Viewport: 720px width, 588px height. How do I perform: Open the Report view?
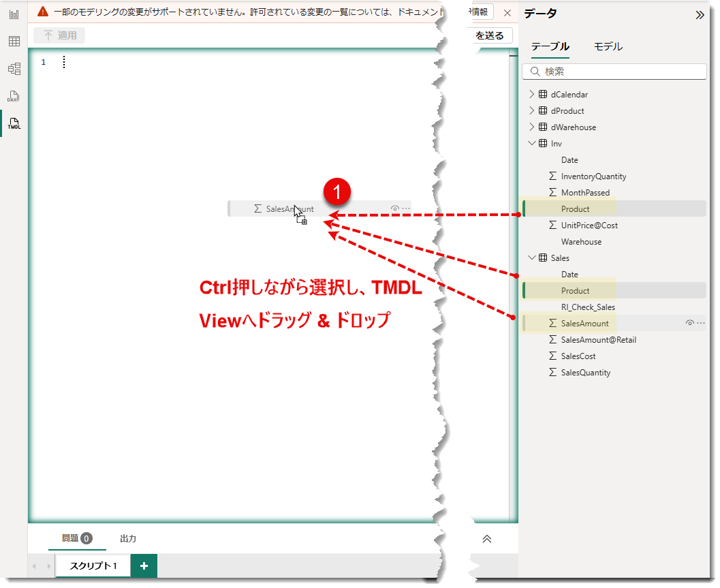[14, 14]
